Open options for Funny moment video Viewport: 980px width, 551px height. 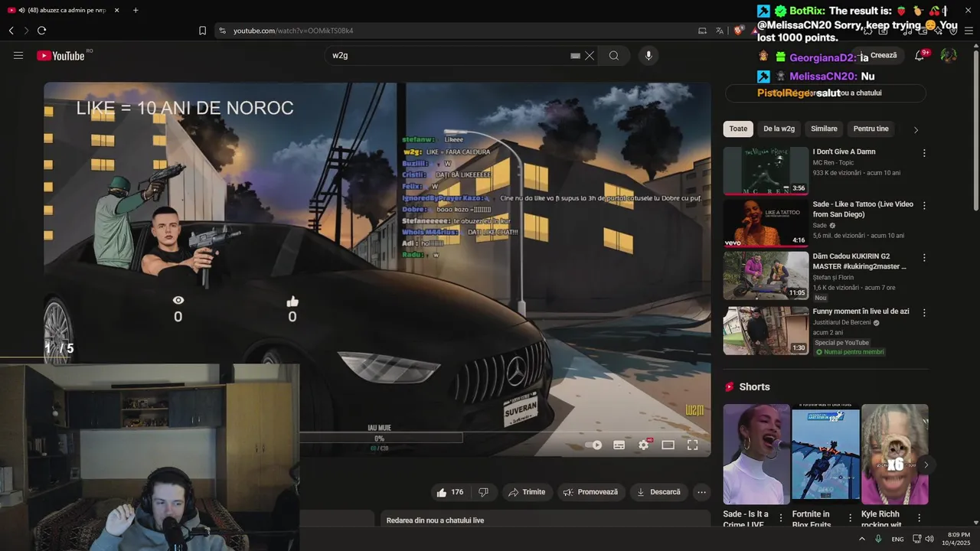(x=924, y=312)
